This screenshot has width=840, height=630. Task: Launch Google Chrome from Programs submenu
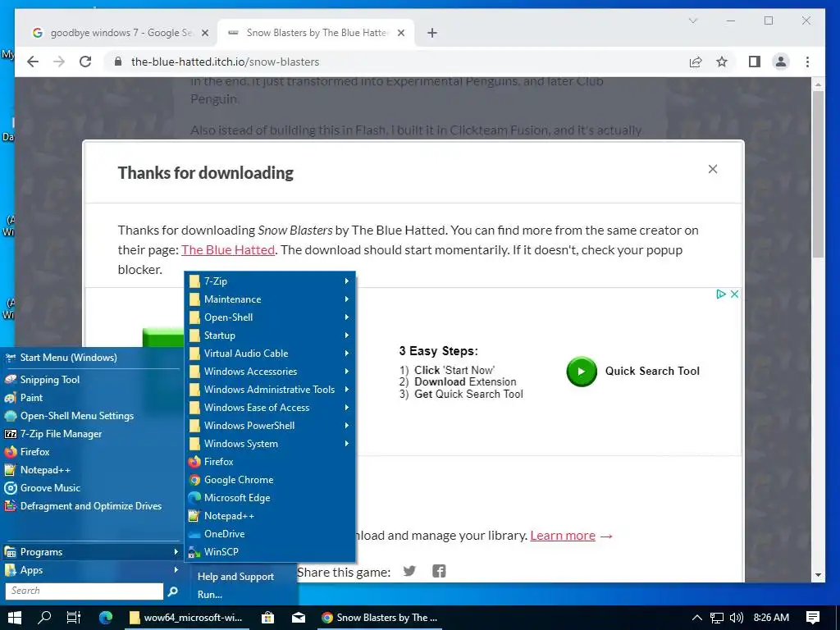pyautogui.click(x=270, y=480)
